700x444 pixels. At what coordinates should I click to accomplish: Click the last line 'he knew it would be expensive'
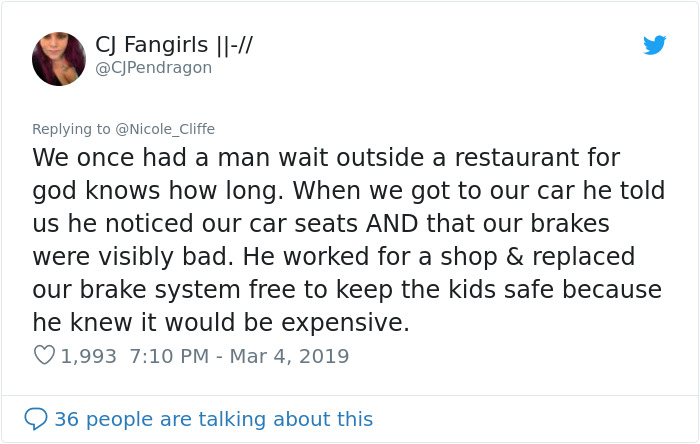pyautogui.click(x=220, y=322)
